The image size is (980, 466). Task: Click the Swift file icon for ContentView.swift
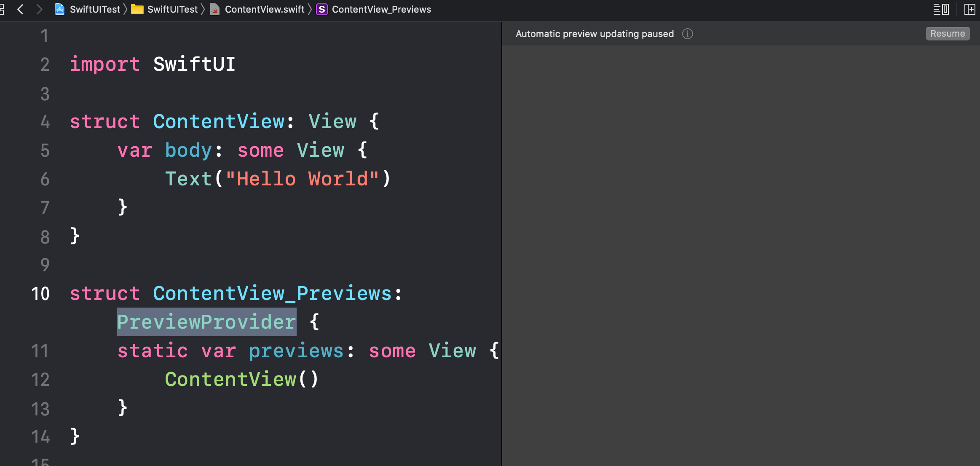click(215, 9)
